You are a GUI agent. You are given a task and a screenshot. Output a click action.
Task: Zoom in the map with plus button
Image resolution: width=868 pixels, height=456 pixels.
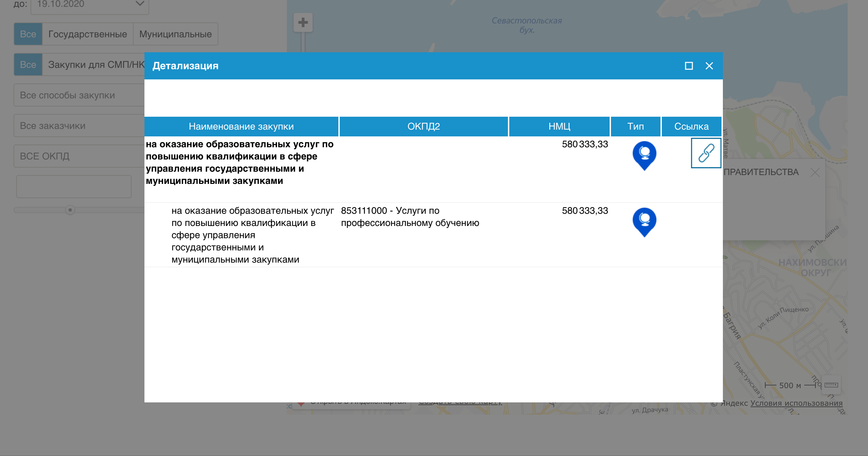click(x=303, y=23)
